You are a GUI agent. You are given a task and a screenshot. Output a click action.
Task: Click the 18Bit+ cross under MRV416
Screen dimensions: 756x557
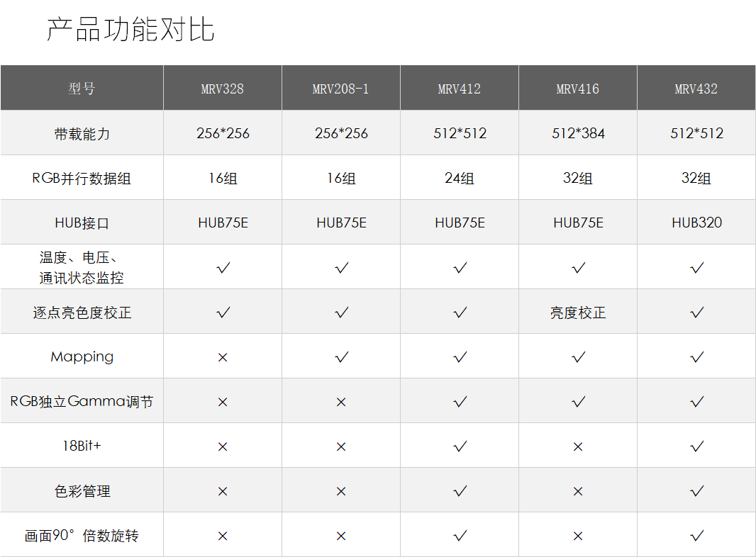pos(578,446)
